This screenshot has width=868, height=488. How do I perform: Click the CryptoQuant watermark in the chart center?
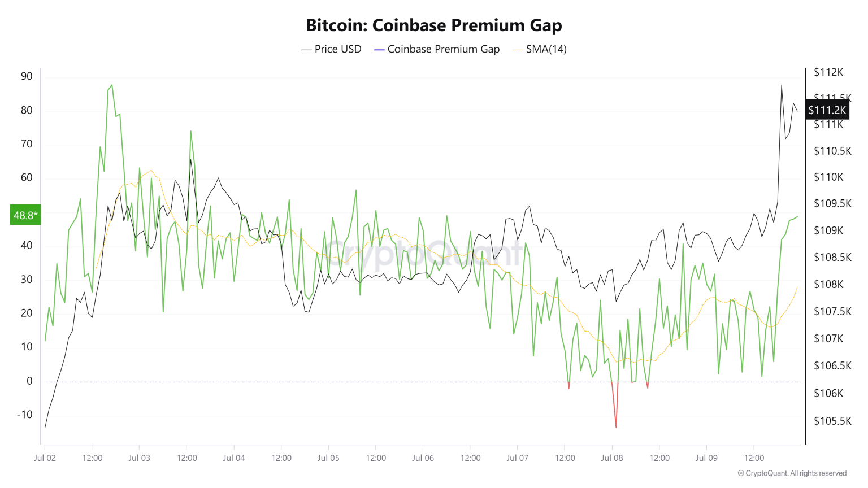(423, 252)
